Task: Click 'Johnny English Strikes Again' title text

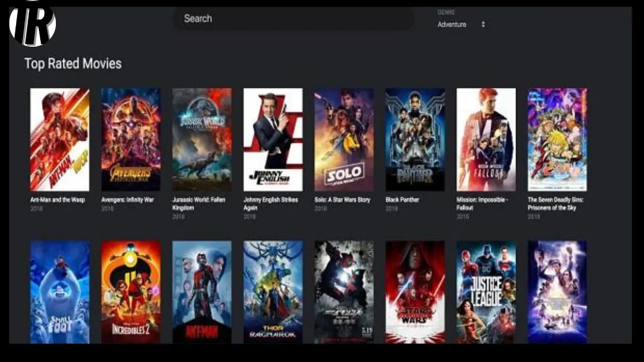Action: click(x=271, y=204)
